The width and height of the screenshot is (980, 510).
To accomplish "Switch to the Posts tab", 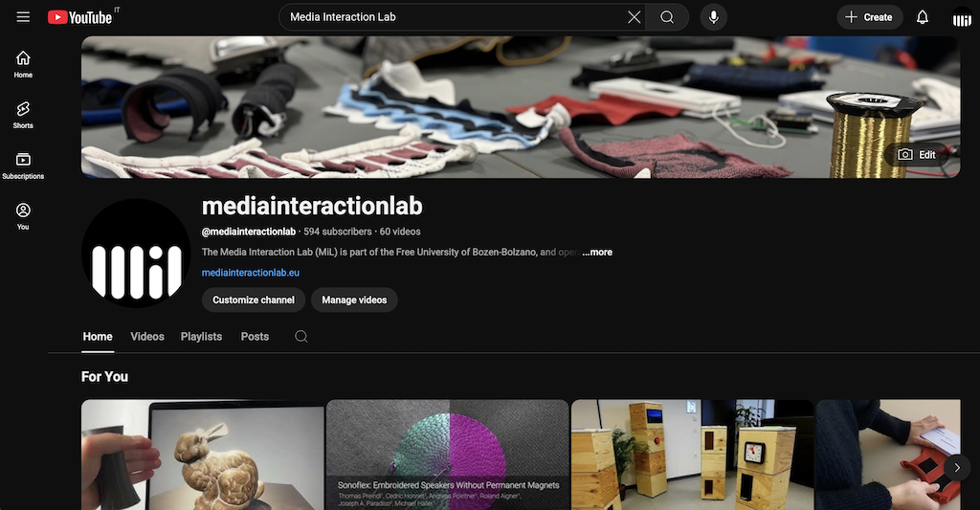I will [255, 336].
